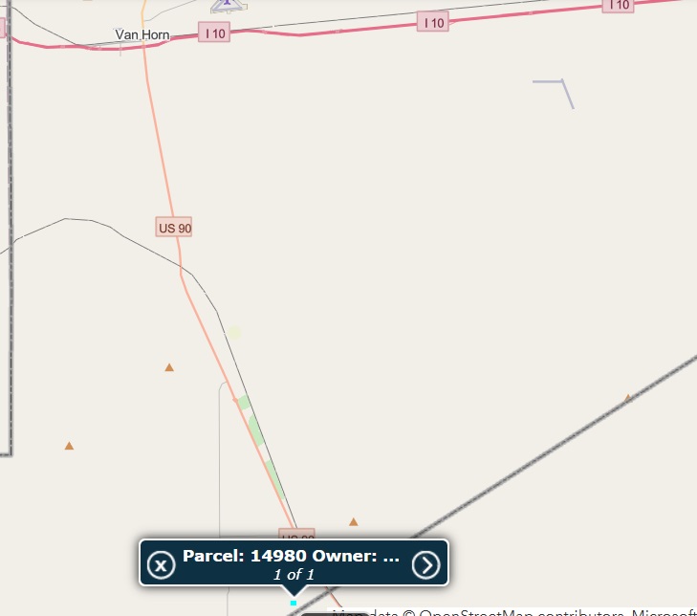Click the peak triangle west of US 90
Screen dimensions: 697x616
(169, 367)
